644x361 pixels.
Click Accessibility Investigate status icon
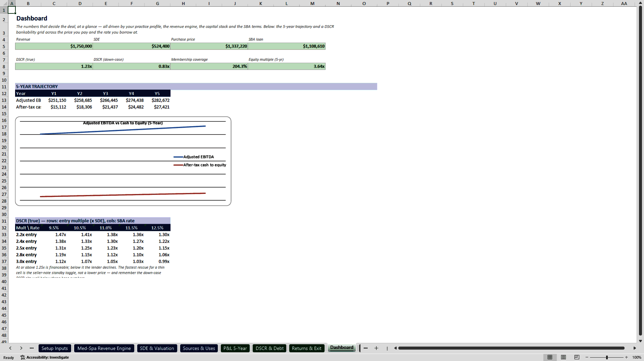[45, 357]
